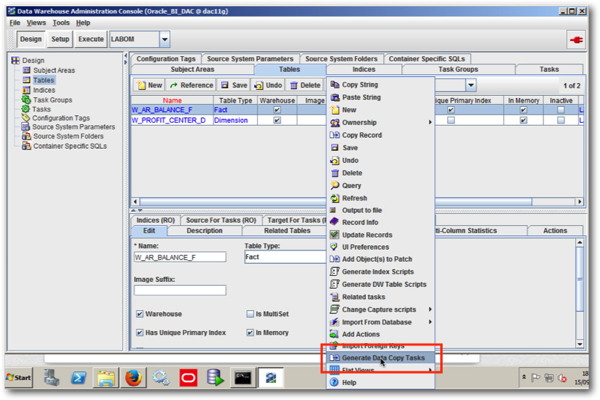Toggle Inactive checkbox in W_PROFIT_CENTER_D row
The image size is (600, 400).
(x=561, y=120)
